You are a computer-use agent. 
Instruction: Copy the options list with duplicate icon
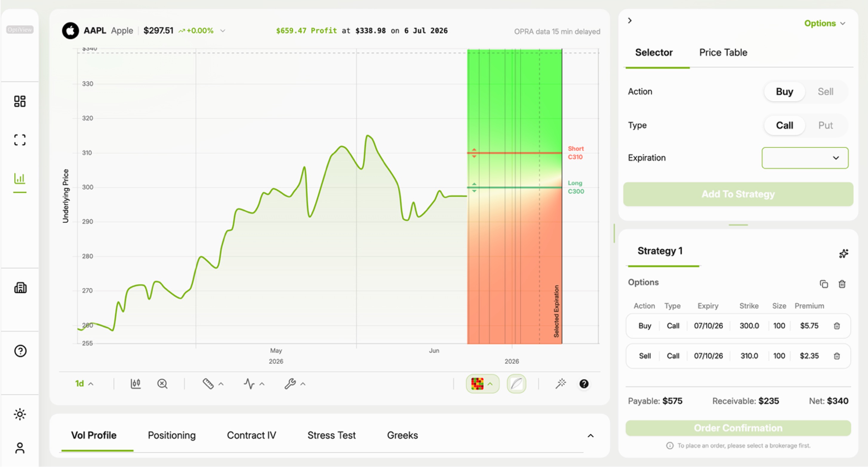coord(824,284)
